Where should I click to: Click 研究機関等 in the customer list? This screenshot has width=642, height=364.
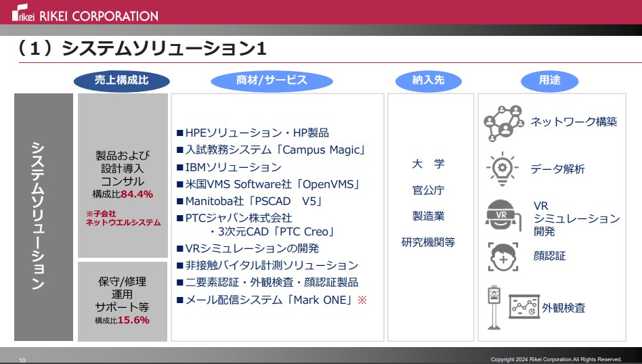tap(428, 242)
